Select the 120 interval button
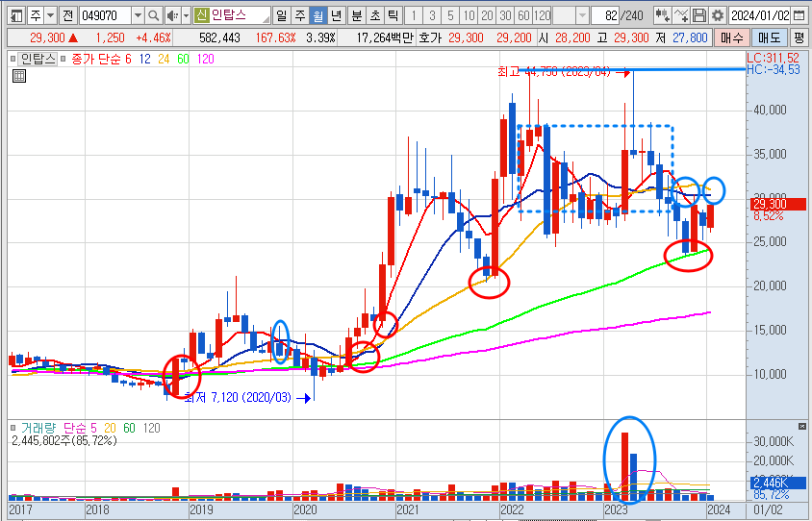Viewport: 812px width, 521px height. [543, 15]
